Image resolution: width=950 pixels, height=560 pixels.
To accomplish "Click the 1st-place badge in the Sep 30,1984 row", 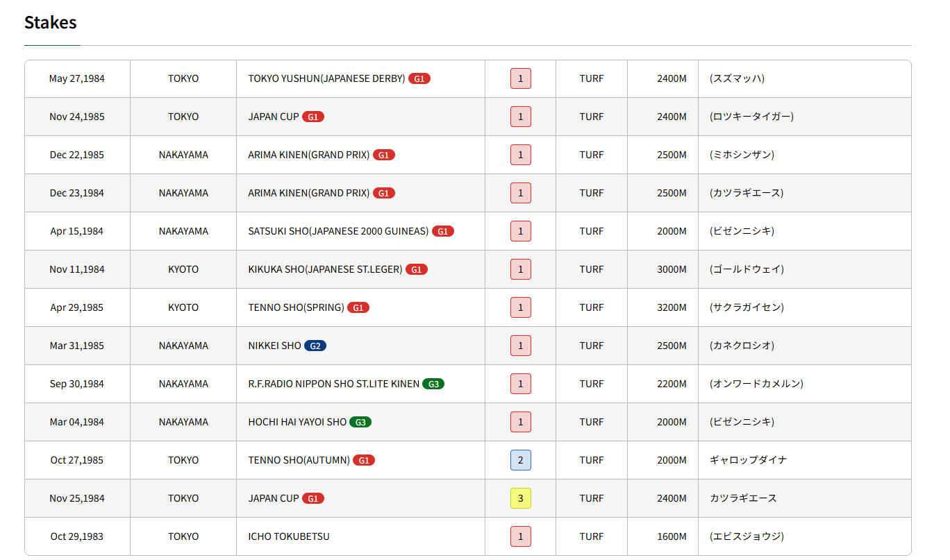I will (x=521, y=384).
